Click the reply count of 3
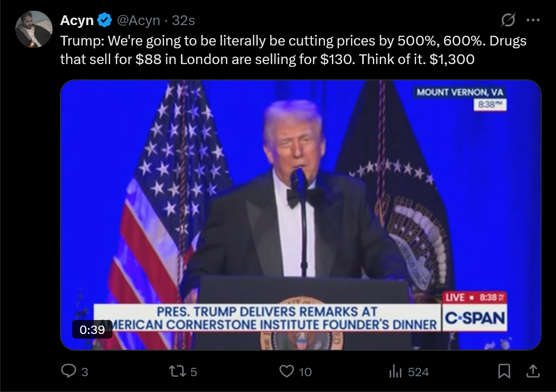The image size is (556, 392). pyautogui.click(x=85, y=372)
